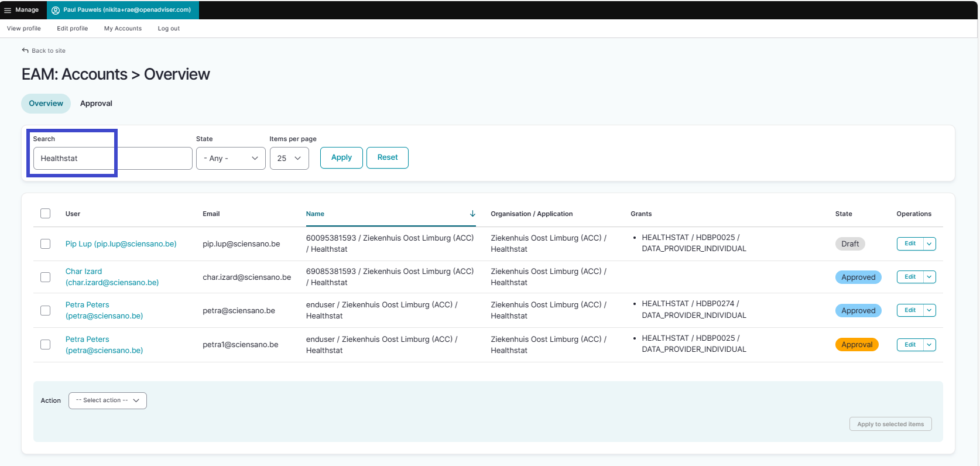Toggle the select-all checkbox in table header

click(46, 214)
